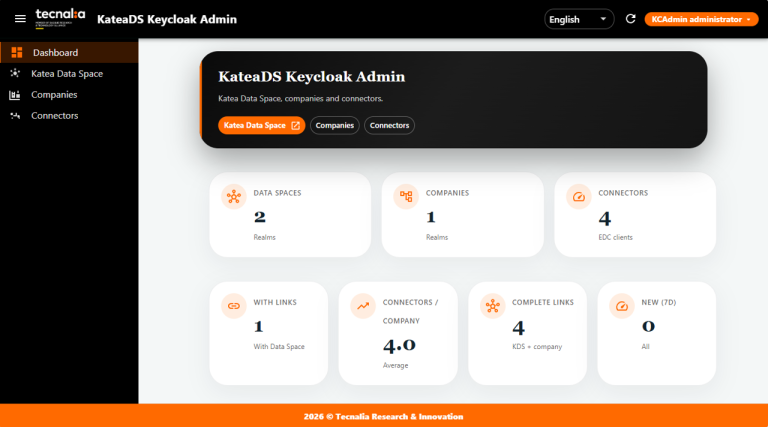Click the 'CONNECTORS / COMPANY' label
The image size is (768, 427).
pyautogui.click(x=410, y=311)
